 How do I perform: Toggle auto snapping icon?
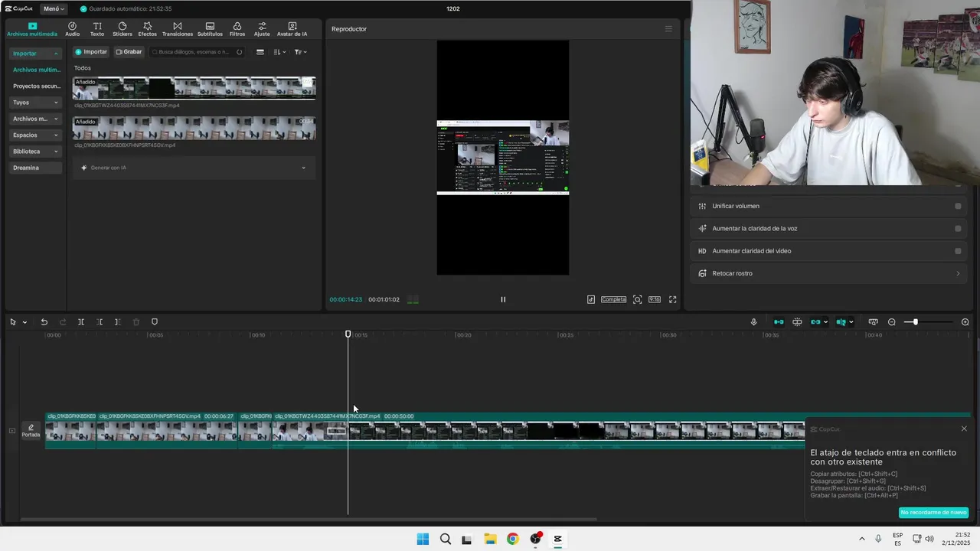pyautogui.click(x=797, y=322)
